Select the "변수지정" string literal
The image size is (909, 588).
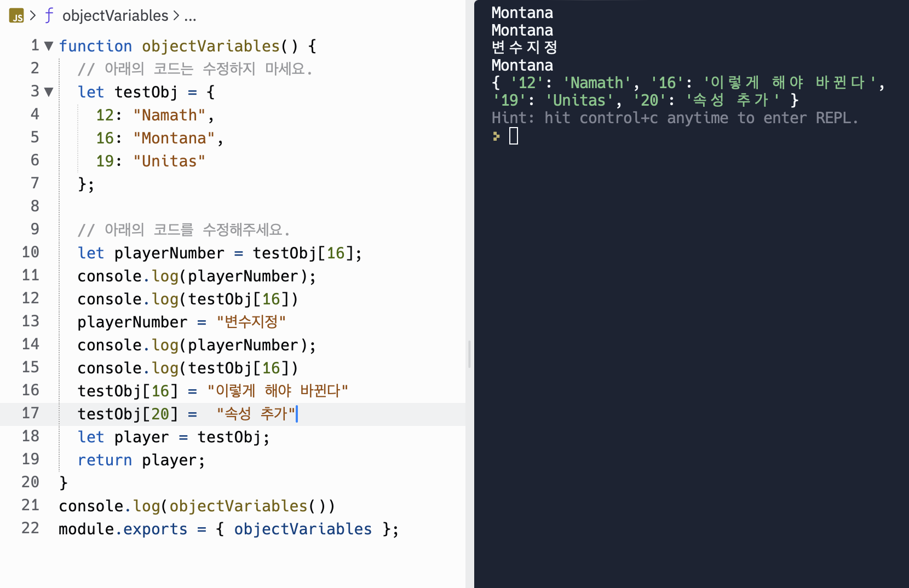tap(251, 321)
